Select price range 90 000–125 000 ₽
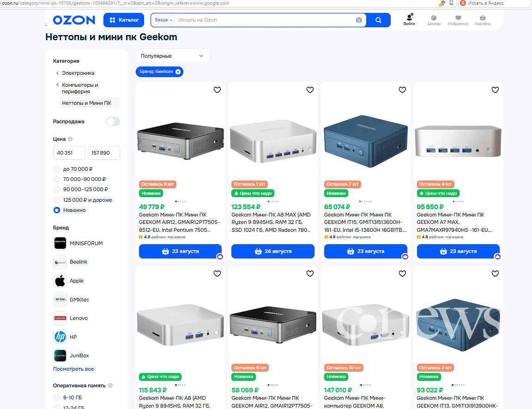This screenshot has height=409, width=532. coord(57,190)
